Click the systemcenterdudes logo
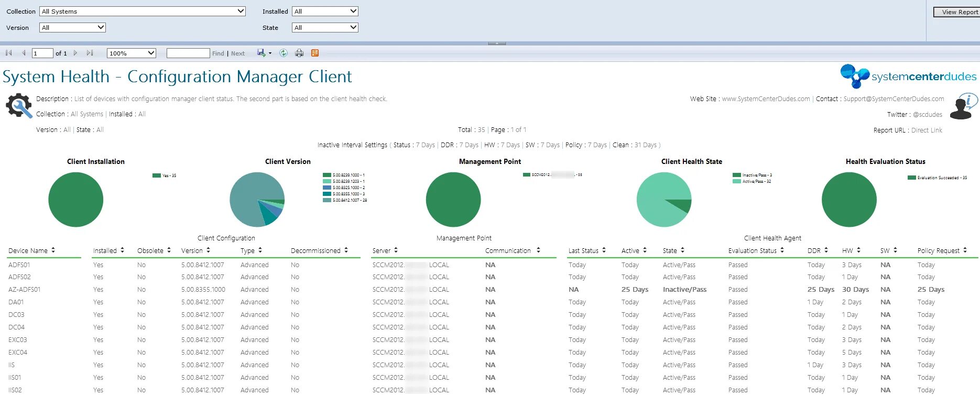Viewport: 980px width, 396px height. tap(909, 76)
